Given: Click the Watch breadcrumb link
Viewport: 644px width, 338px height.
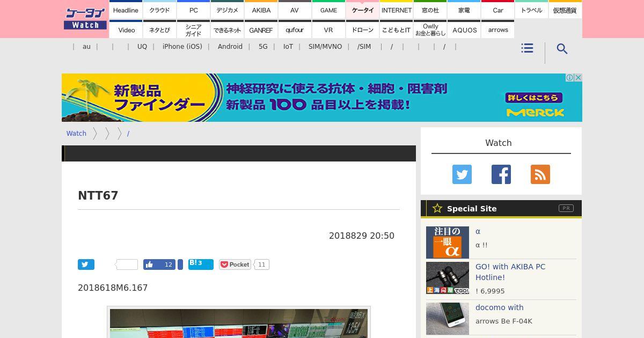Looking at the screenshot, I should click(76, 134).
